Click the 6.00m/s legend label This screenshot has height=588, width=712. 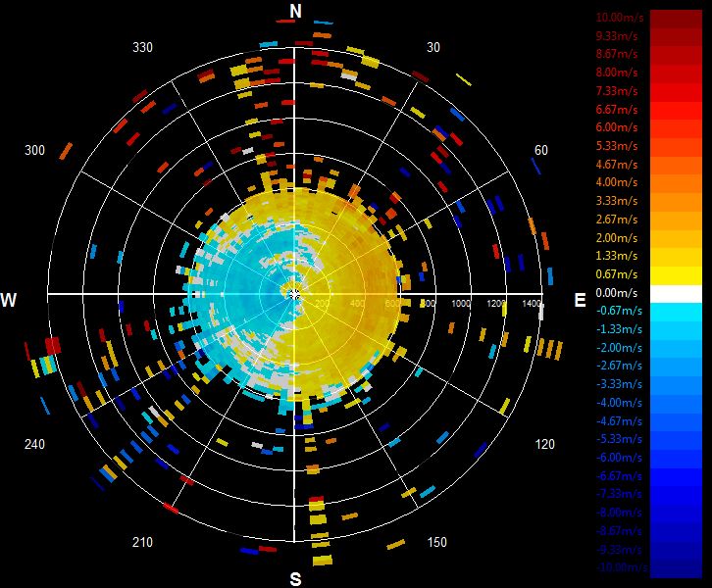(x=617, y=127)
